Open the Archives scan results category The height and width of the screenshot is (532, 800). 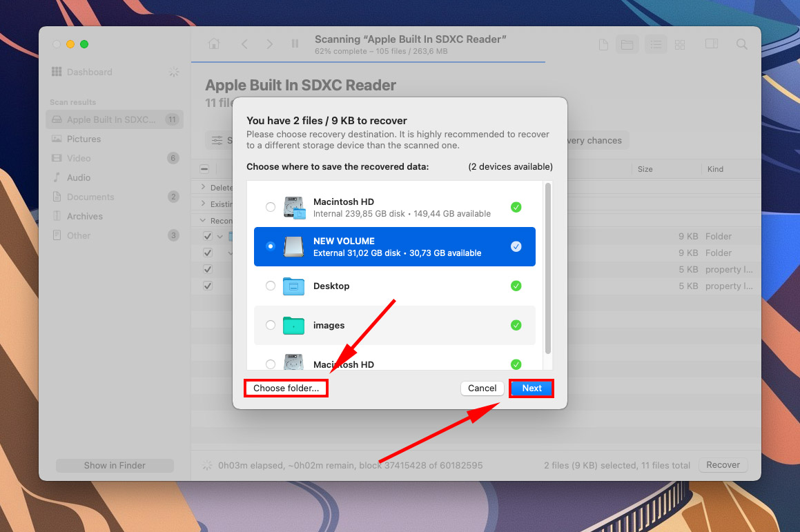pyautogui.click(x=85, y=216)
